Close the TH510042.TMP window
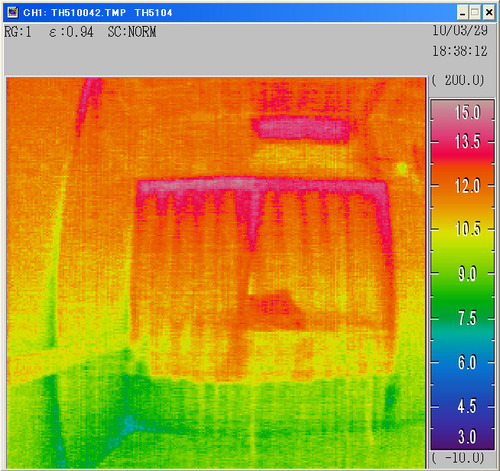 point(488,13)
